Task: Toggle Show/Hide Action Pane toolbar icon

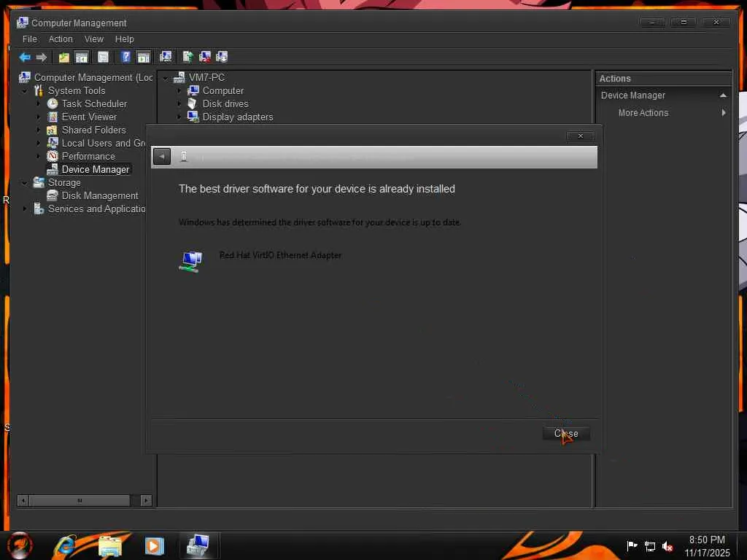Action: tap(144, 57)
